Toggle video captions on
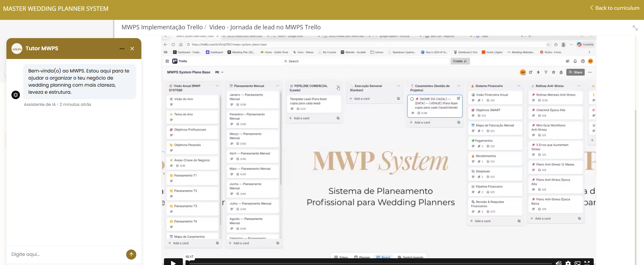The width and height of the screenshot is (644, 265). tap(559, 263)
